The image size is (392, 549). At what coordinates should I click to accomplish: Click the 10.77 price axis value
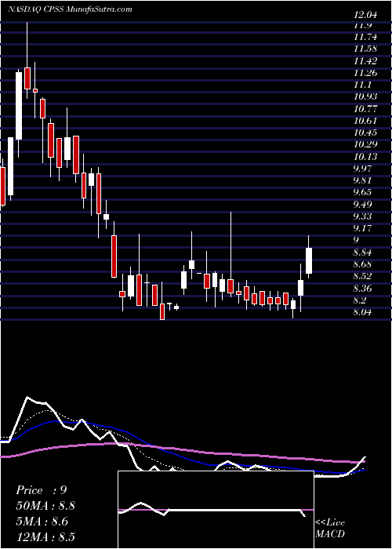click(x=365, y=109)
